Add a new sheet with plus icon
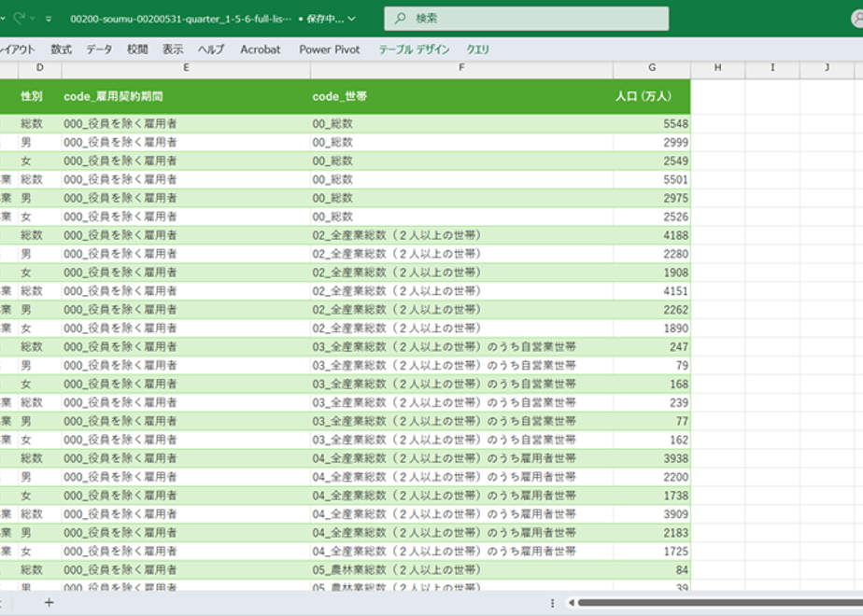This screenshot has height=616, width=863. (49, 602)
